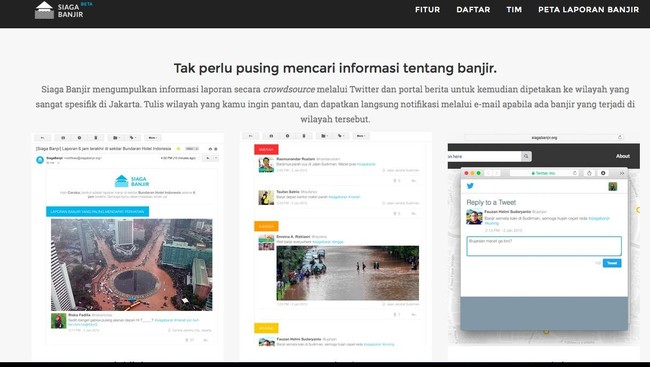Open the Siaga Banjir logo home link
The image size is (650, 367).
[63, 10]
